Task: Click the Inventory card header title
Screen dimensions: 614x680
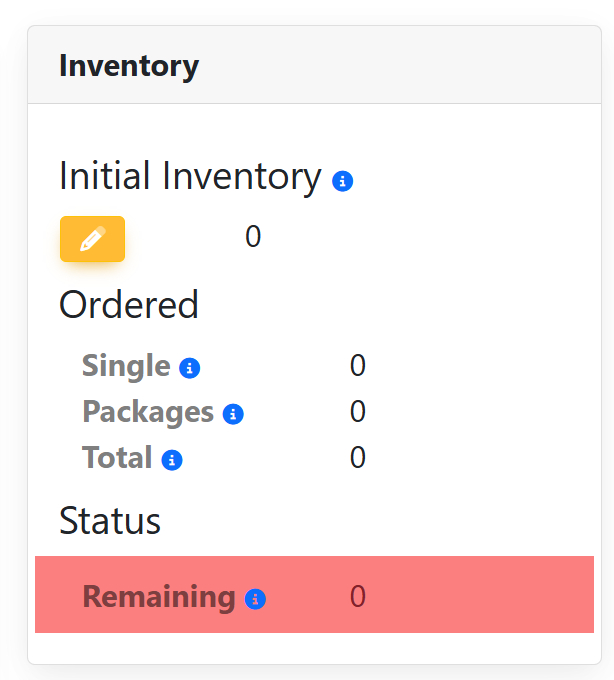Action: pos(129,66)
